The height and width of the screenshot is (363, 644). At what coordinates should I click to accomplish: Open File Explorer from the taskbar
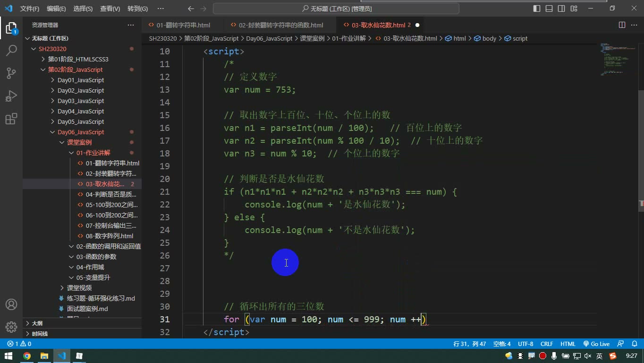[x=44, y=356]
